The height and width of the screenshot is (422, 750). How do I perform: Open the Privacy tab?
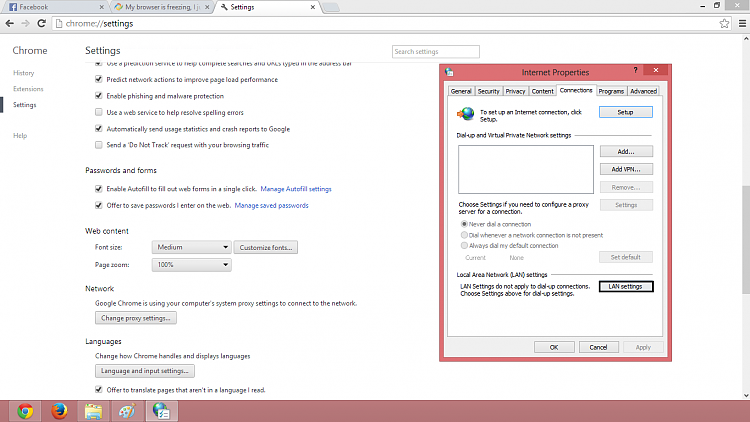(515, 91)
